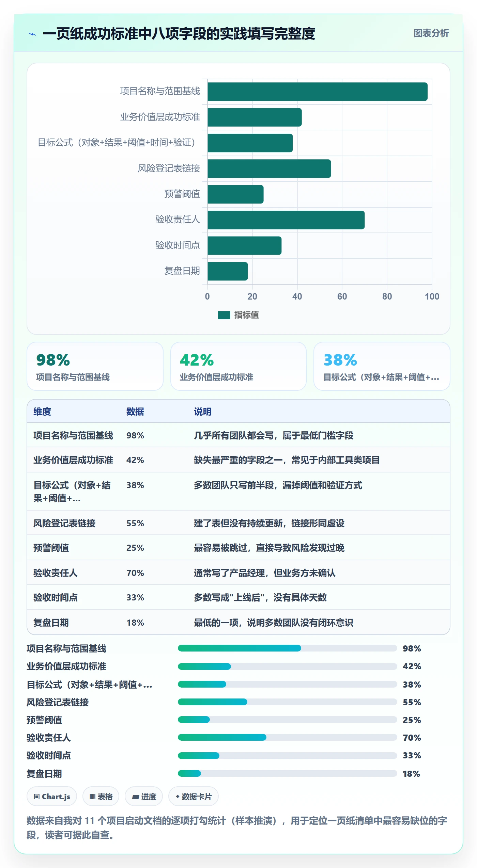Click the 风险登记表链接 55% progress bar
477x868 pixels.
click(287, 702)
